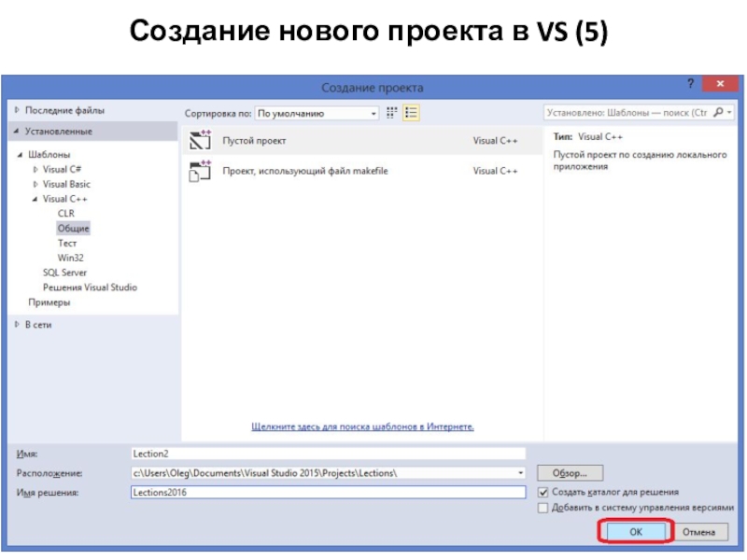Click the Обзор... browse button
747x560 pixels.
tap(570, 473)
